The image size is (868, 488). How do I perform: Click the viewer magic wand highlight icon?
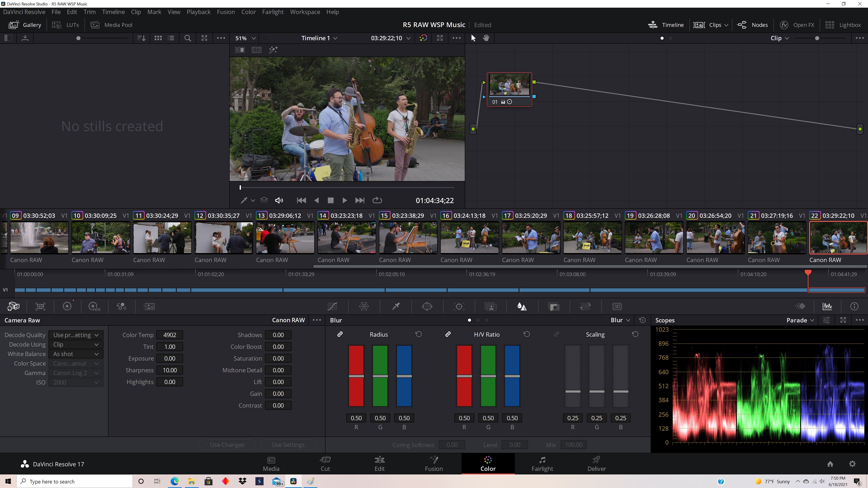pyautogui.click(x=273, y=50)
